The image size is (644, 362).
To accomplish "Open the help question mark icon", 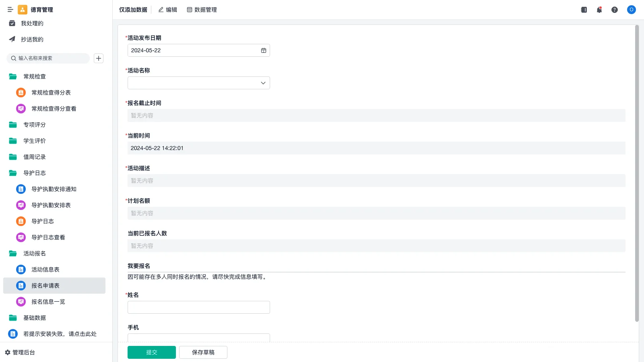I will pyautogui.click(x=615, y=10).
